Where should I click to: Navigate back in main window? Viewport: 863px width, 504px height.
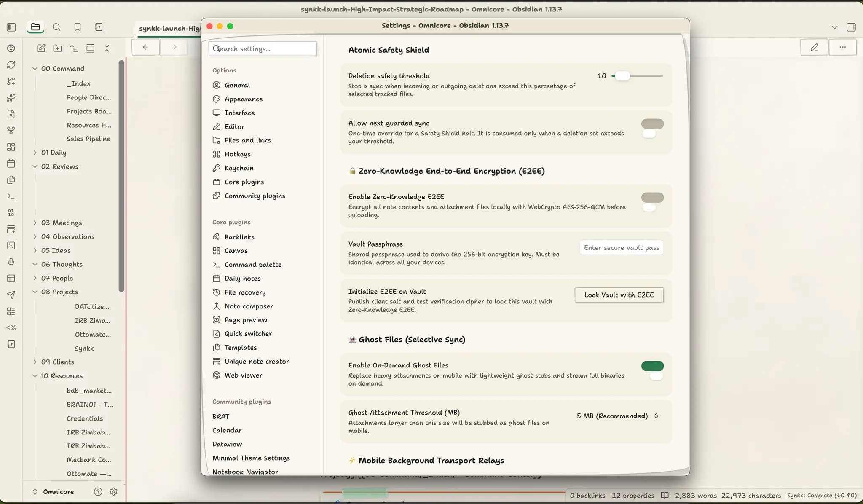tap(145, 47)
